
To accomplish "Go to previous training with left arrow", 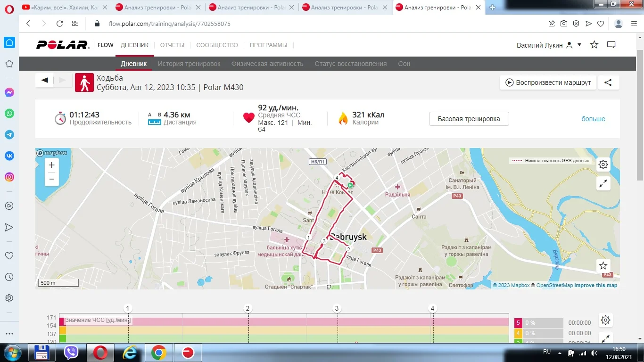I will [x=45, y=80].
